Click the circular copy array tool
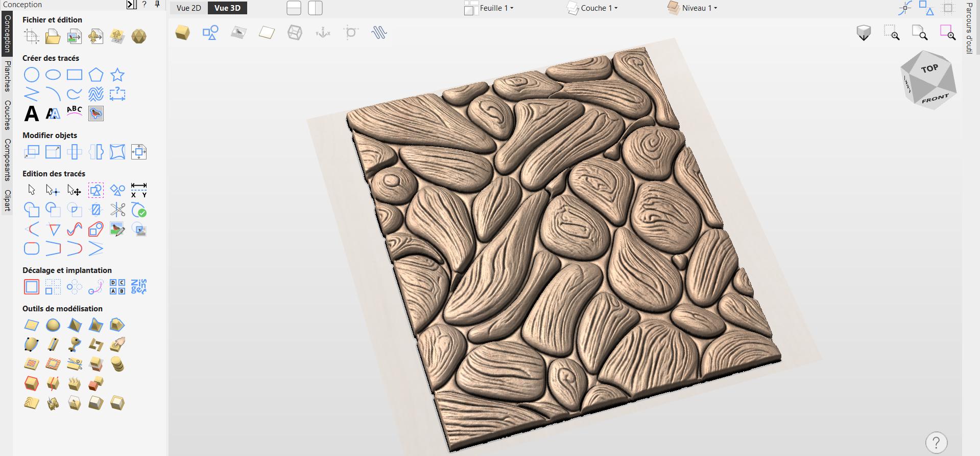The height and width of the screenshot is (456, 980). pos(75,287)
